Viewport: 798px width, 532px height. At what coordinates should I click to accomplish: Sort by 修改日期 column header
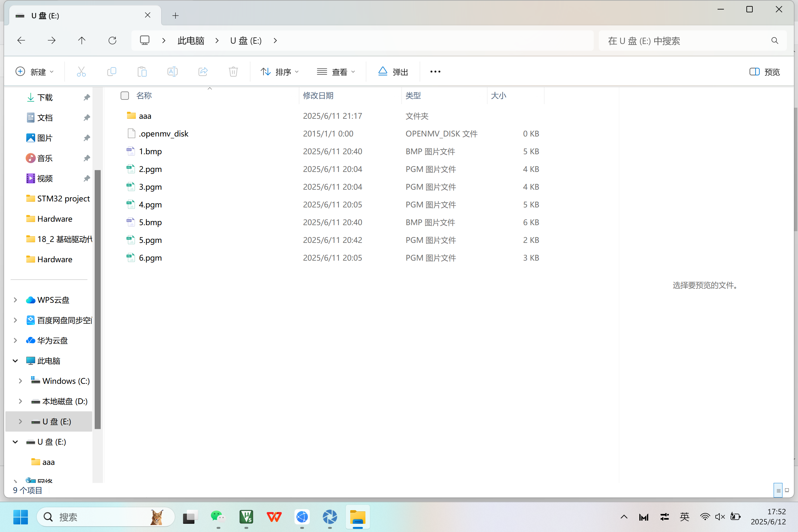pos(350,96)
